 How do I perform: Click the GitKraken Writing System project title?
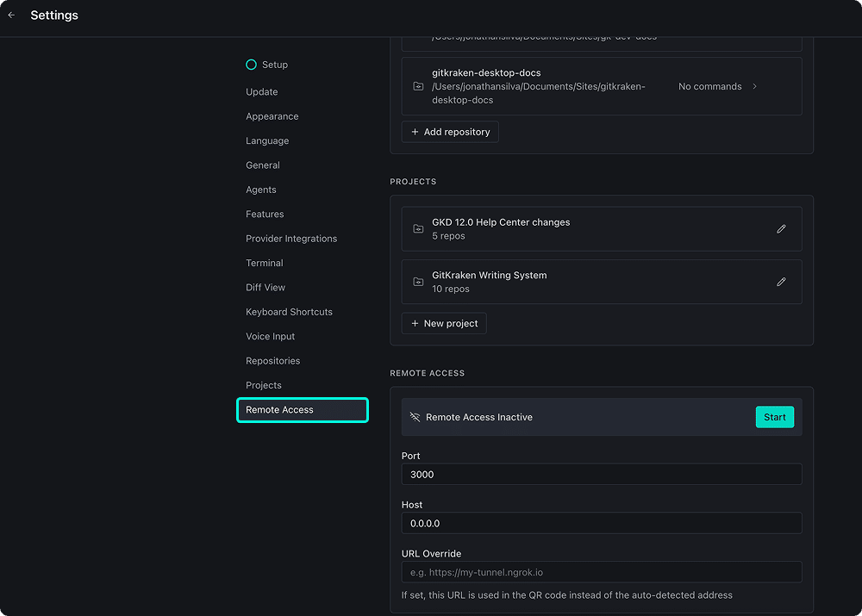[x=490, y=276]
